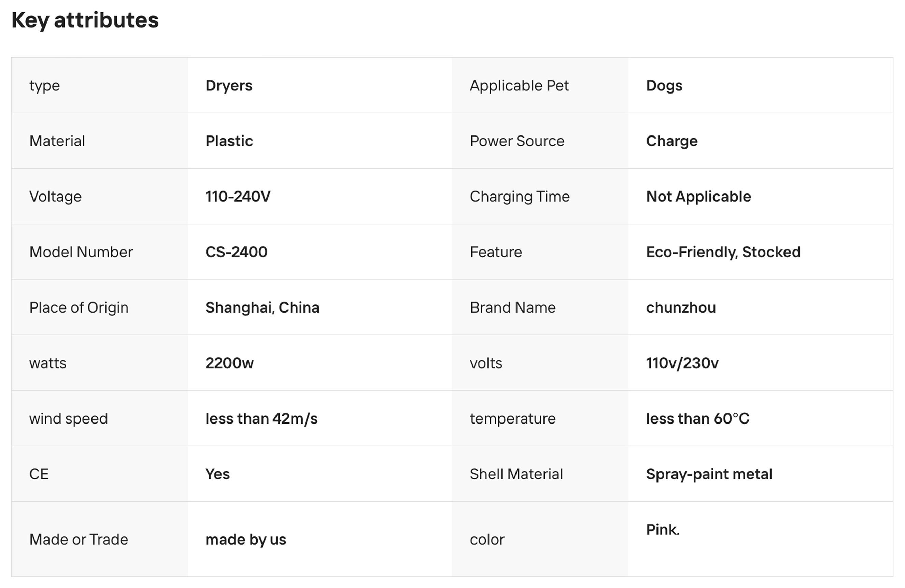Image resolution: width=905 pixels, height=588 pixels.
Task: Click Eco-Friendly, Stocked feature value
Action: (723, 252)
